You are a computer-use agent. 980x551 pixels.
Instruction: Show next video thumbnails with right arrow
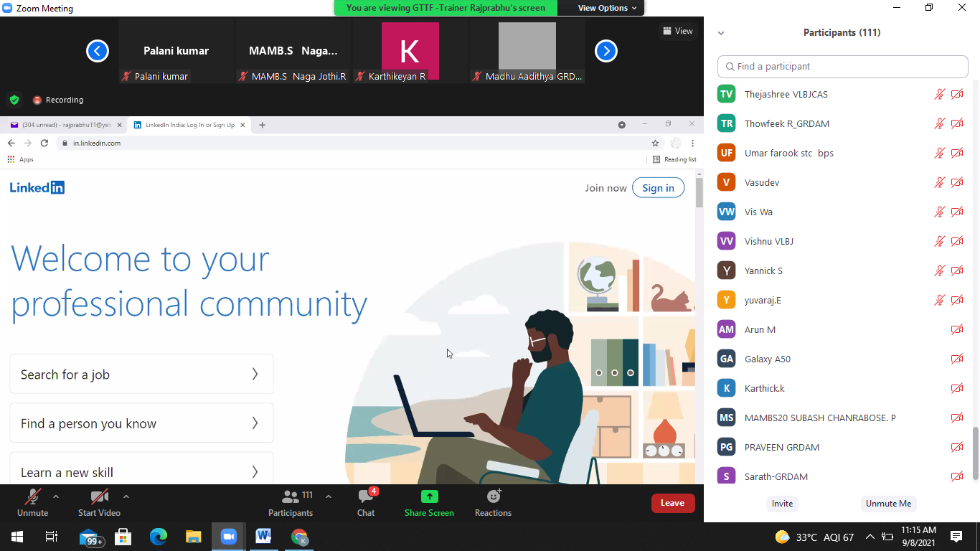click(x=606, y=51)
